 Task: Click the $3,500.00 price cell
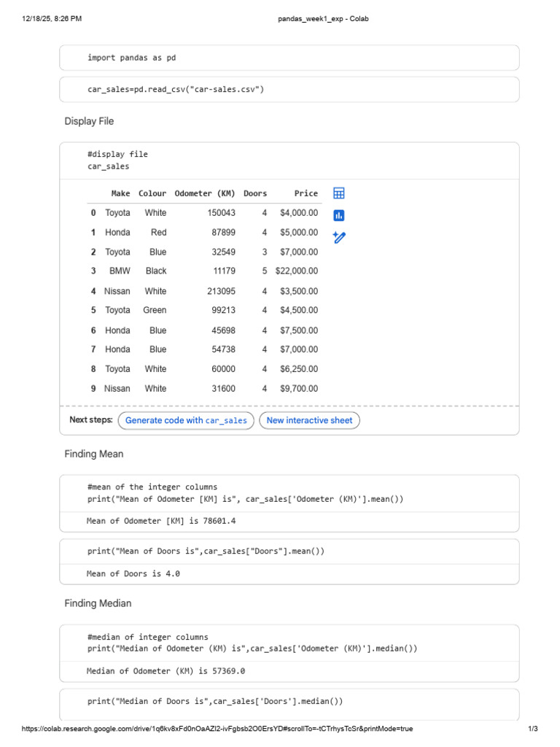pyautogui.click(x=299, y=291)
